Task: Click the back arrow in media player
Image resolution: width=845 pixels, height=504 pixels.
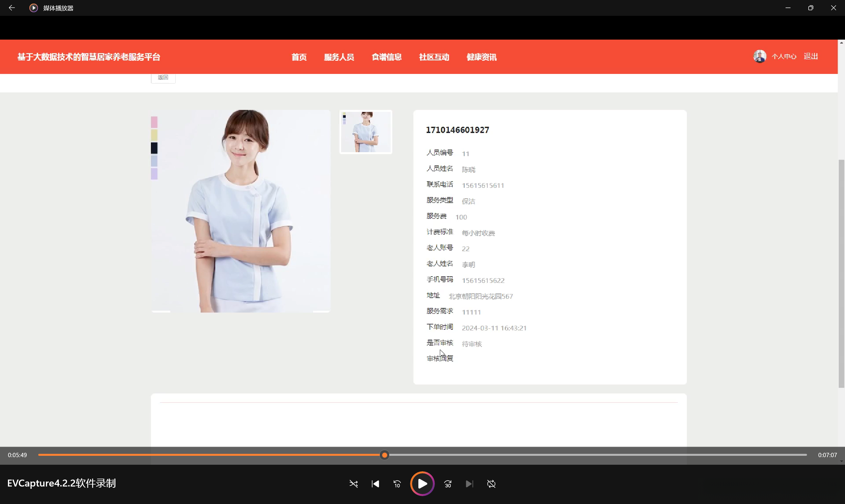Action: pos(12,8)
